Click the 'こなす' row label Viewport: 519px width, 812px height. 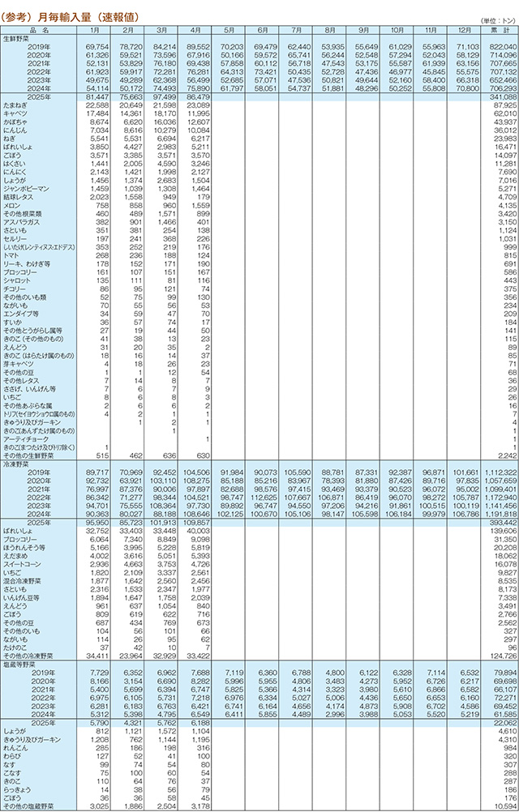tap(12, 772)
